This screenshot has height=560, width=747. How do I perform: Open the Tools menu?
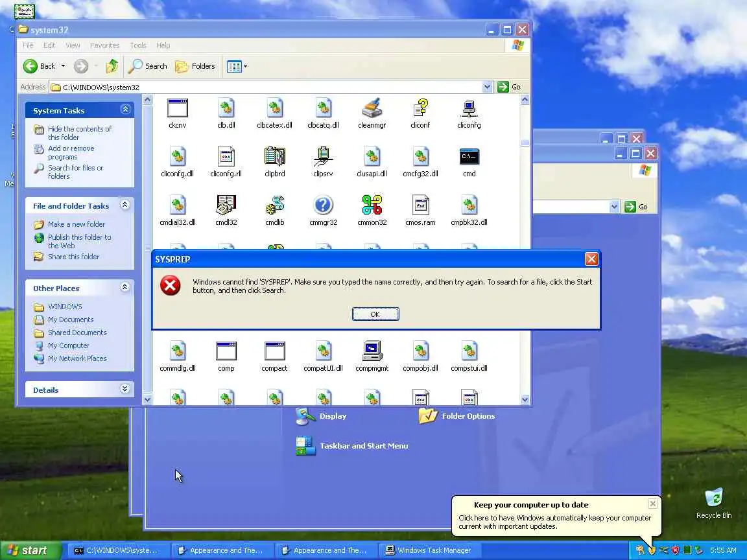[x=138, y=45]
